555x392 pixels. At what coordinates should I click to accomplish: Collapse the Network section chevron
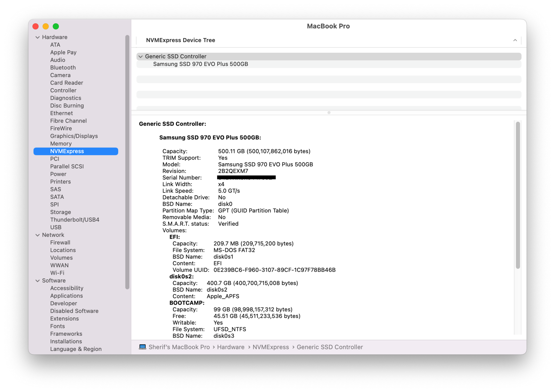pos(37,235)
